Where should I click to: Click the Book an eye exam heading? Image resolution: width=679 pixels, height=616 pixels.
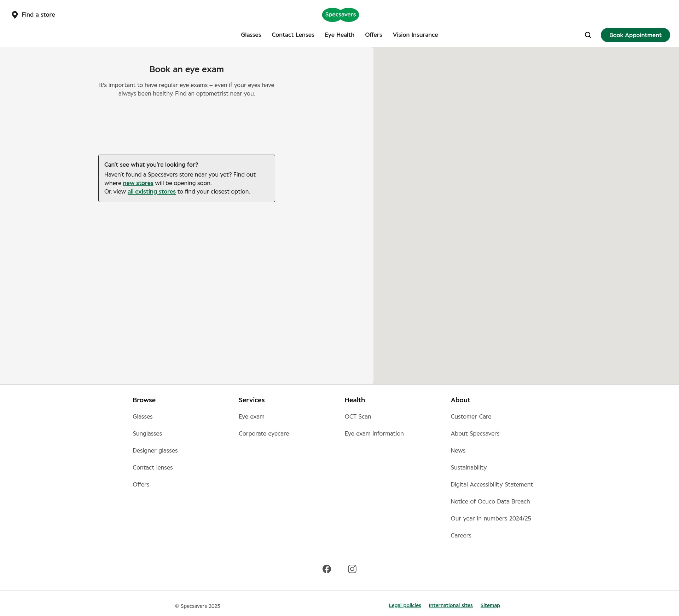[187, 69]
